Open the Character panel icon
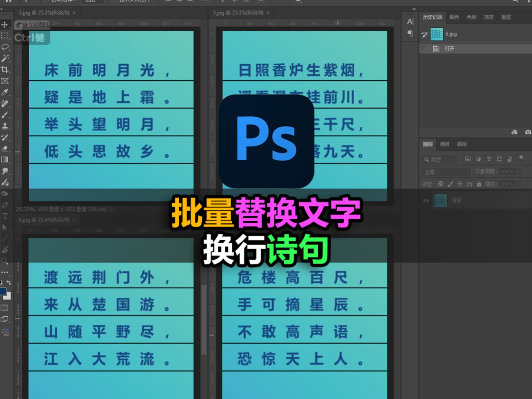This screenshot has height=399, width=532. pyautogui.click(x=410, y=22)
